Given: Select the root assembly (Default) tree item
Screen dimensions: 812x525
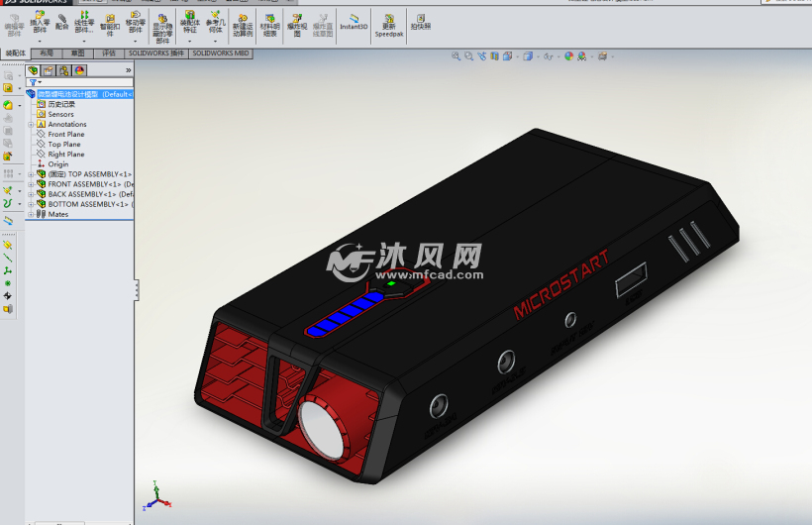Looking at the screenshot, I should click(80, 94).
